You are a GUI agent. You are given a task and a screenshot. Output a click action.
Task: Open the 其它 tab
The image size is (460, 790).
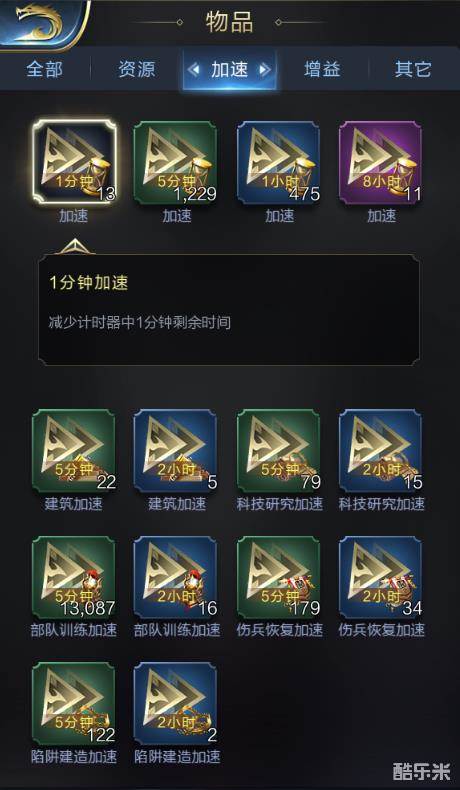coord(413,69)
